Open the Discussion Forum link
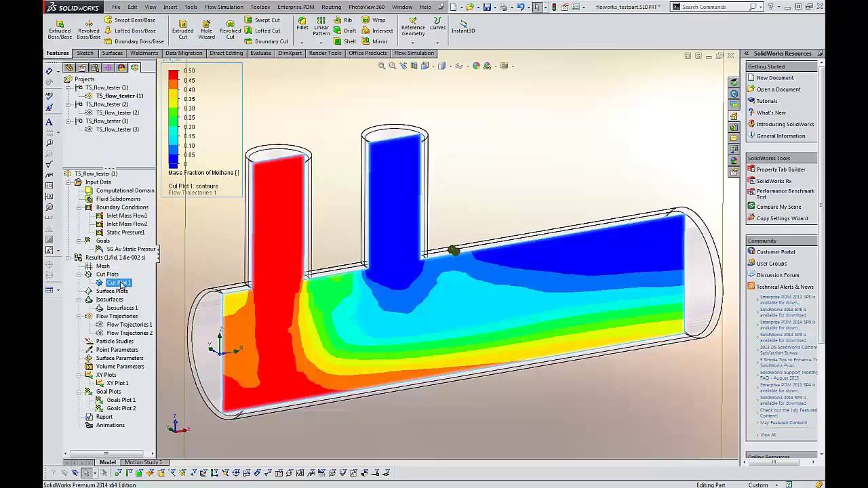The image size is (868, 488). 778,275
